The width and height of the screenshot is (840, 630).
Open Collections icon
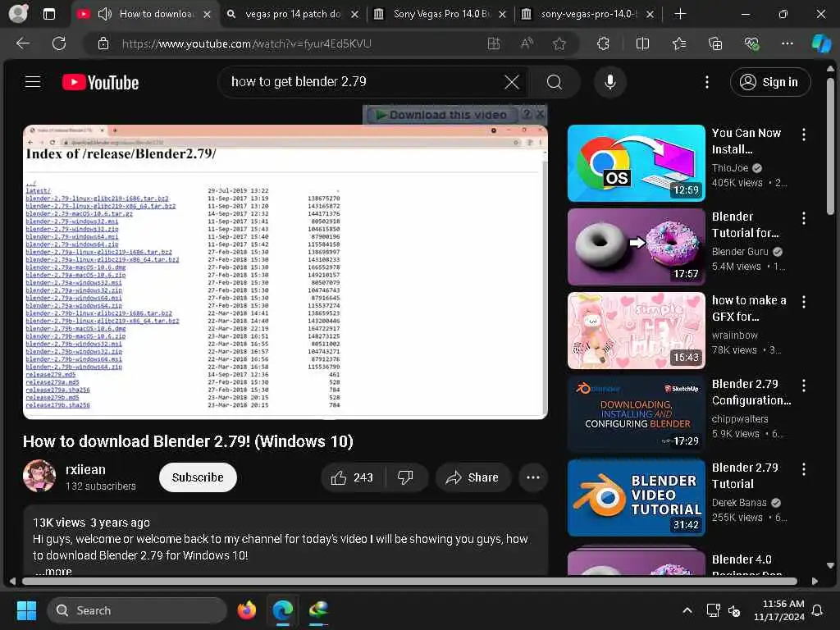715,43
